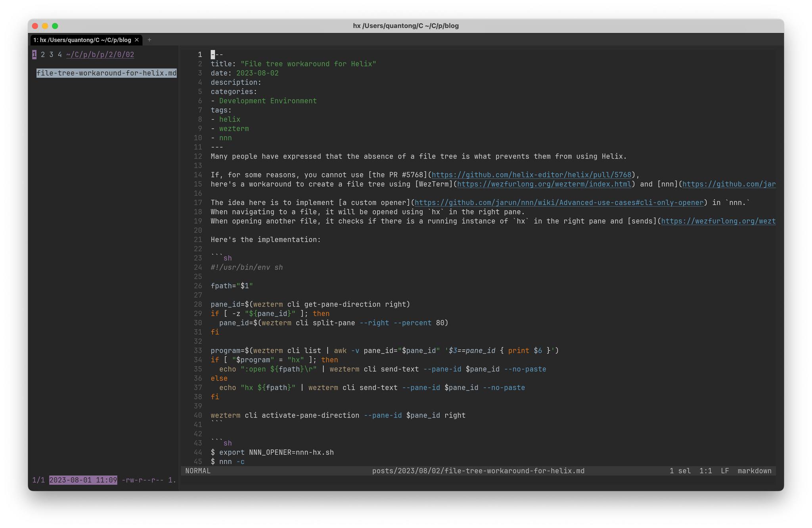The image size is (812, 528).
Task: Switch to nnn context 4
Action: pos(59,55)
